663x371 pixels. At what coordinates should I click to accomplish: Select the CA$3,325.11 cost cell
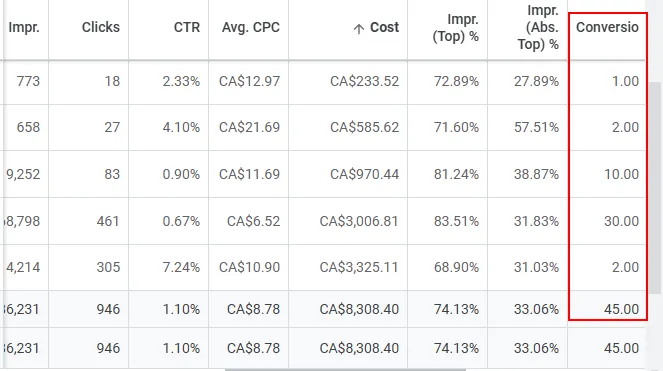[x=359, y=267]
